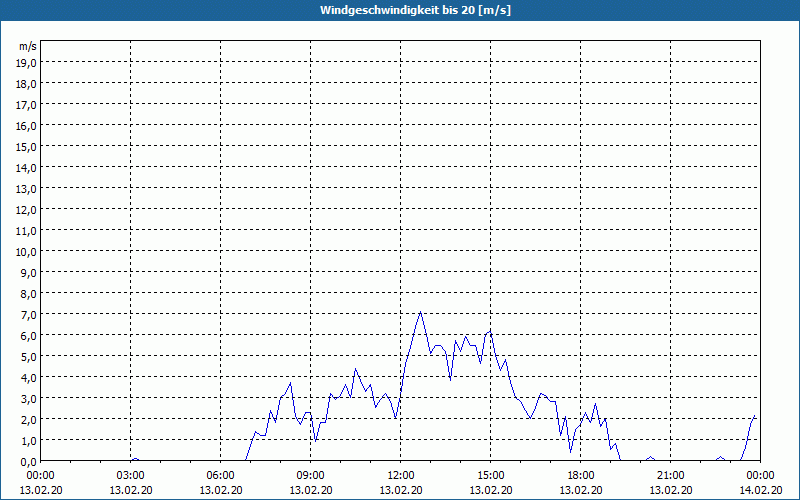Click the "09:00" time label
800x500 pixels.
[311, 476]
